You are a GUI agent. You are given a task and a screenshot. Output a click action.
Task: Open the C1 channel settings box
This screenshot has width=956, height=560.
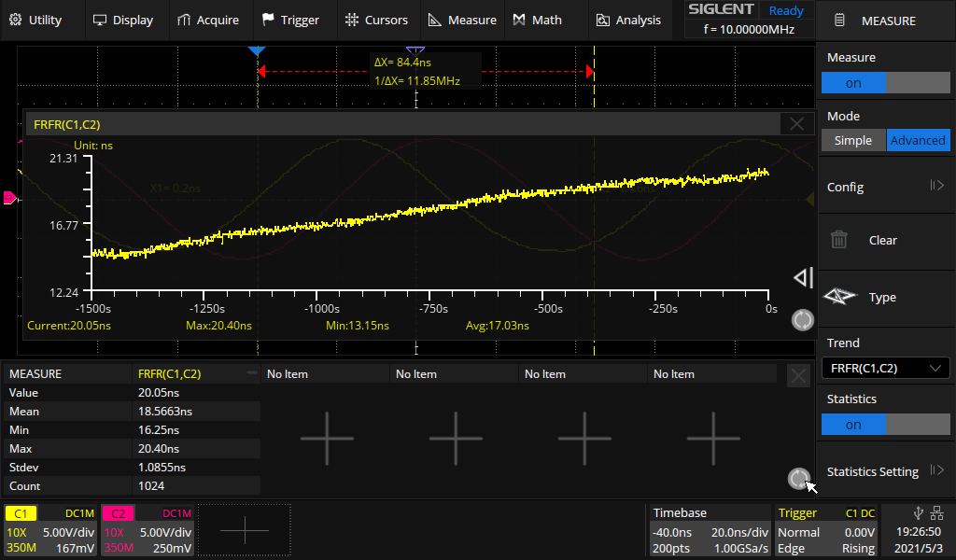[x=50, y=531]
